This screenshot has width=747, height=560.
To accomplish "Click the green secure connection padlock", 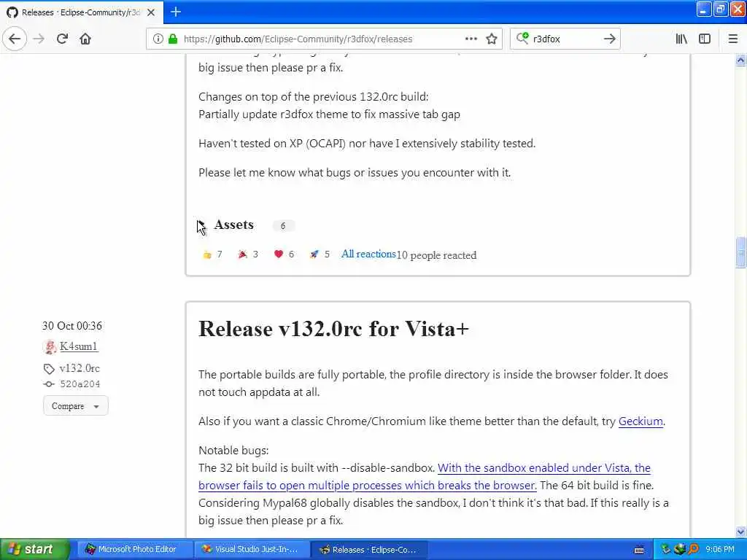I will (x=172, y=39).
